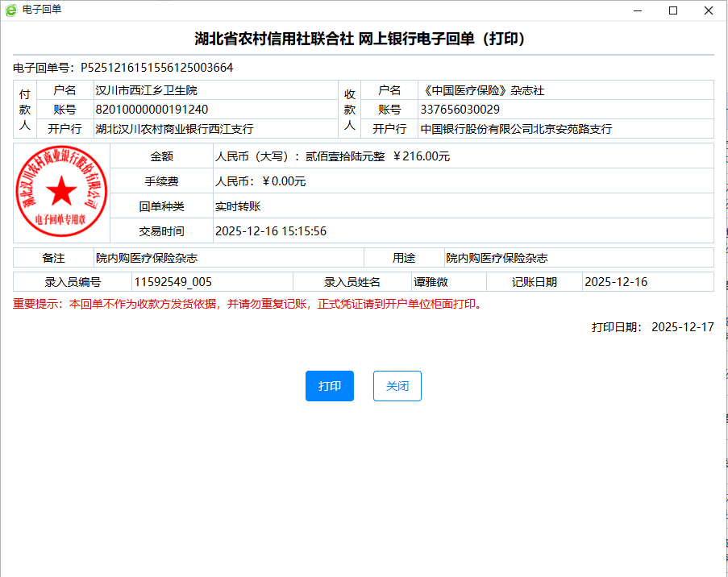Minimize the 电子回单 window
The height and width of the screenshot is (577, 728).
[637, 10]
